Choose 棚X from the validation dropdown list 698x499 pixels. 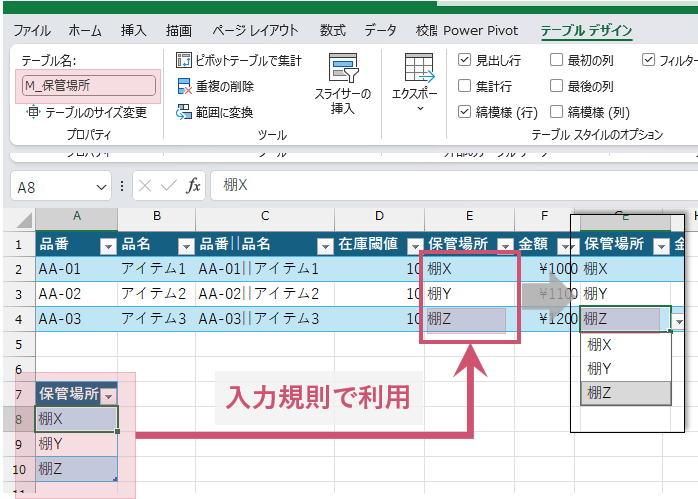pos(625,345)
